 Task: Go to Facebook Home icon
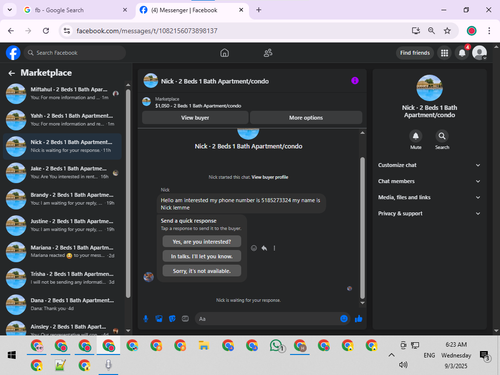point(224,53)
